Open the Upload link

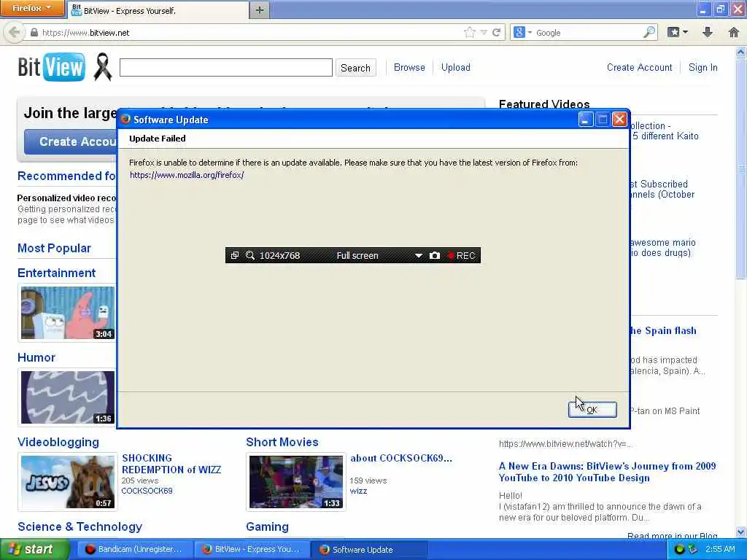(455, 68)
